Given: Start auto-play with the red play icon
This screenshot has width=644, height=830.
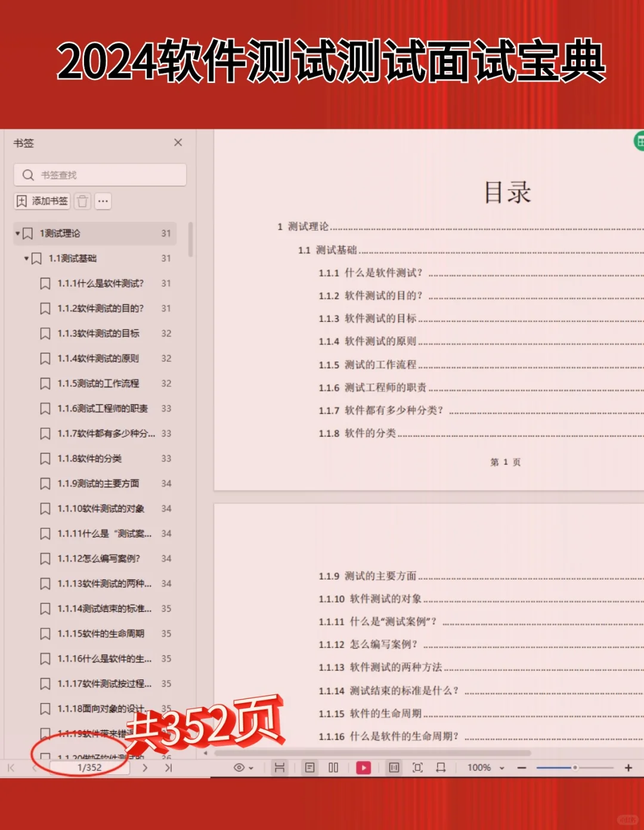Looking at the screenshot, I should [x=364, y=767].
